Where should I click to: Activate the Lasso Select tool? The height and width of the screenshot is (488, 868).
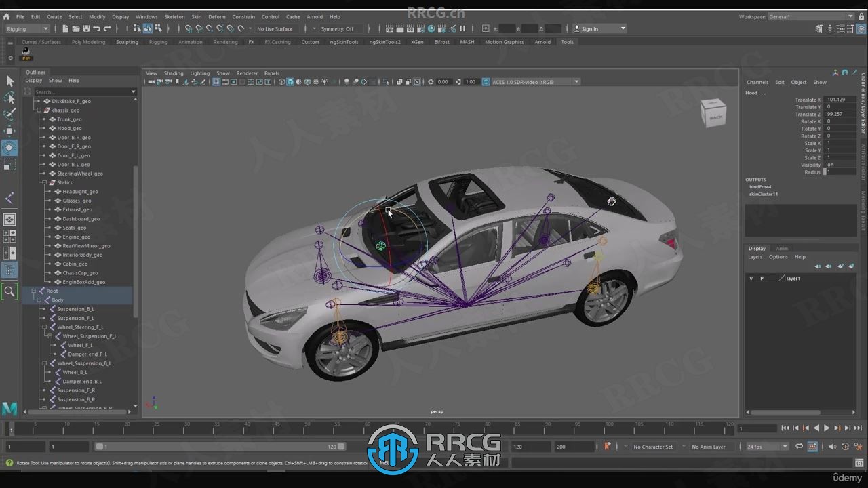pos(9,98)
